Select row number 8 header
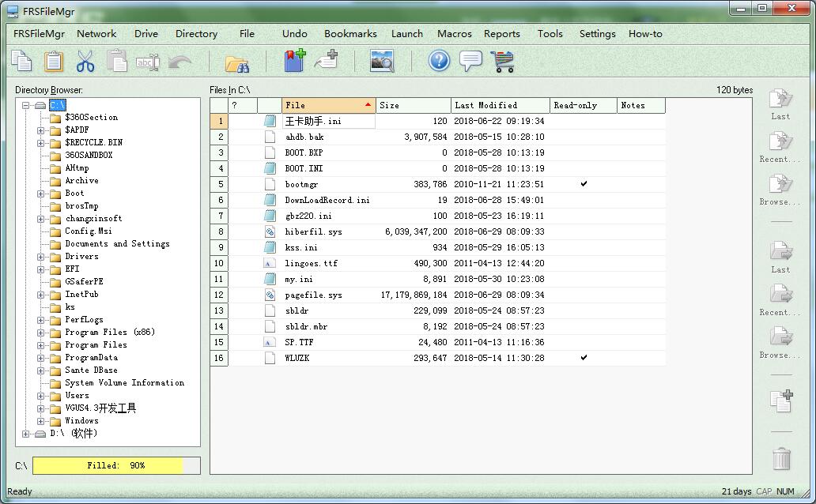Viewport: 816px width, 504px height. [219, 231]
